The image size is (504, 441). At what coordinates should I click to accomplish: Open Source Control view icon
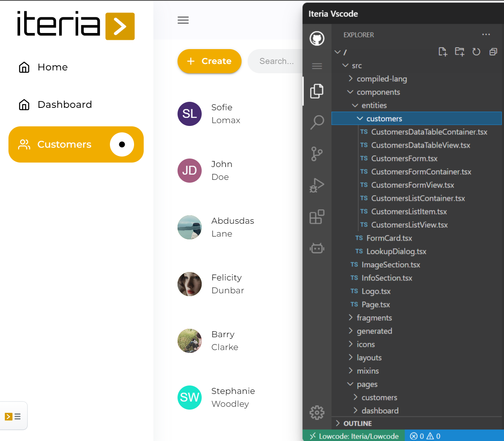tap(317, 154)
